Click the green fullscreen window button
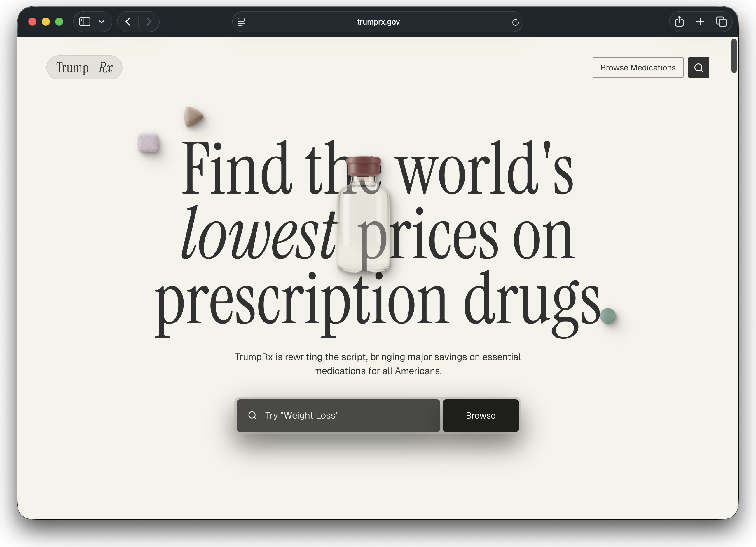The width and height of the screenshot is (756, 547). tap(59, 22)
